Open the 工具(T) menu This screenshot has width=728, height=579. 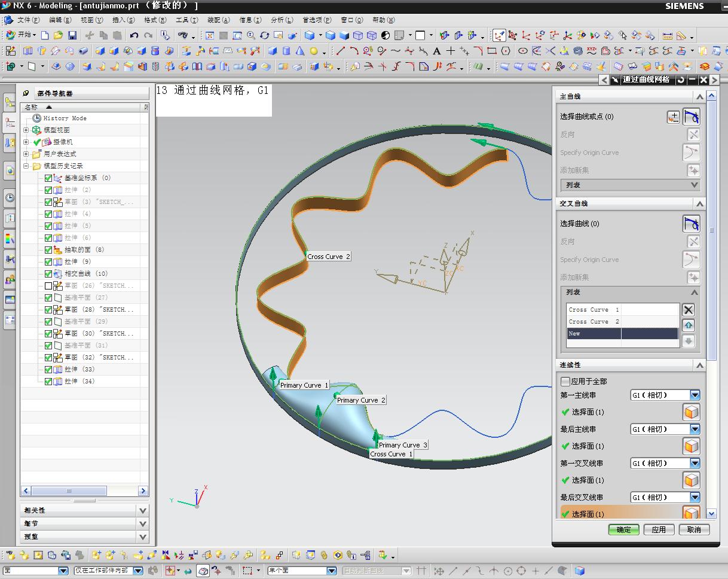[x=186, y=20]
